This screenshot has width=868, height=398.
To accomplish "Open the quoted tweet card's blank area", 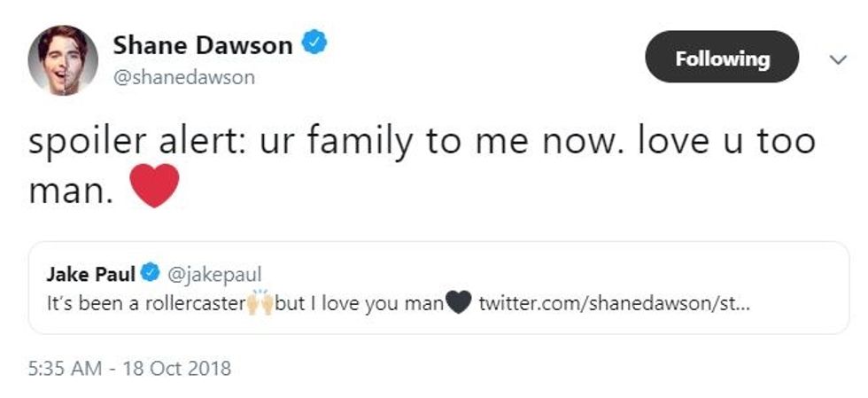I will (x=620, y=273).
